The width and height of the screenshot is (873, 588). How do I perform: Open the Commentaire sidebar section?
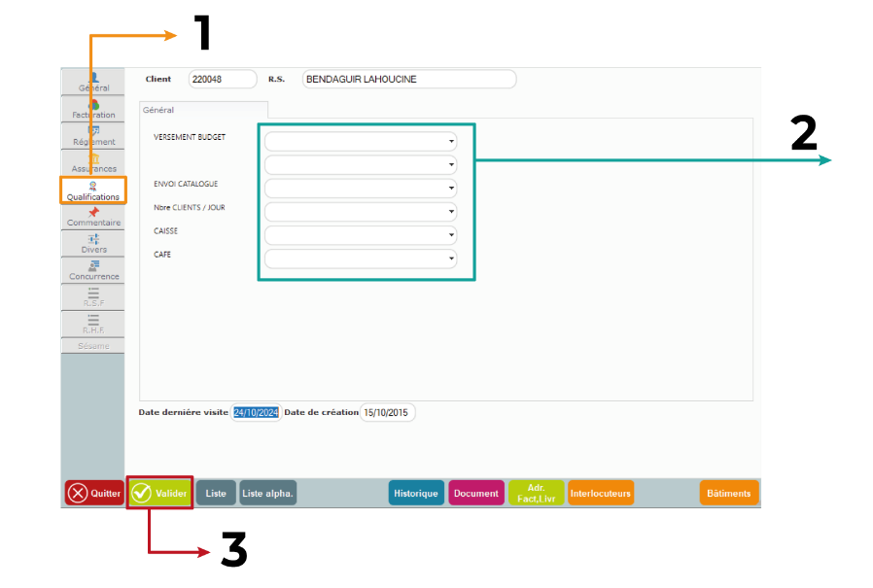(93, 217)
